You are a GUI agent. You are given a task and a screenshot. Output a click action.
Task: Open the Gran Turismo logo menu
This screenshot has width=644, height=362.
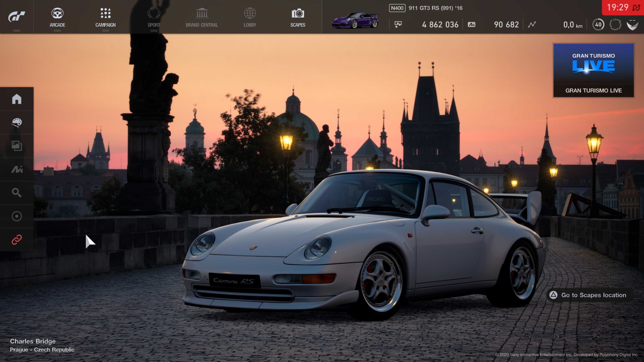(16, 16)
